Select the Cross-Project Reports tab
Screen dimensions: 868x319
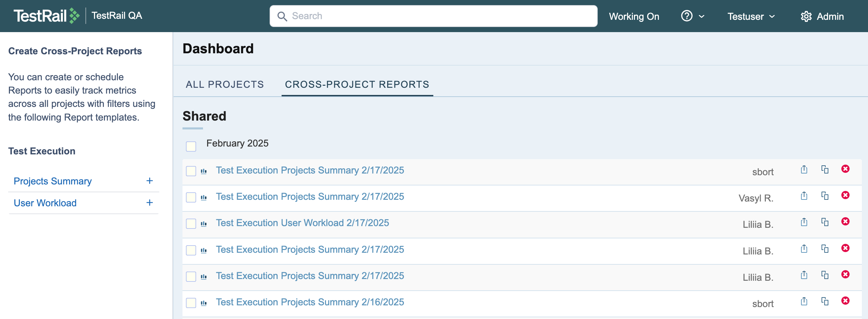click(357, 84)
